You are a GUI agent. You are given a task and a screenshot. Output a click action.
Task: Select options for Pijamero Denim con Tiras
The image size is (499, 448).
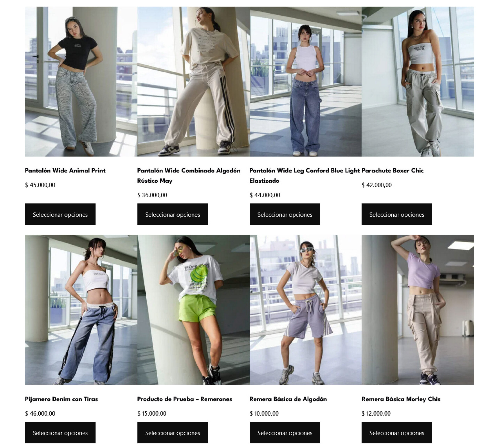[x=60, y=432]
